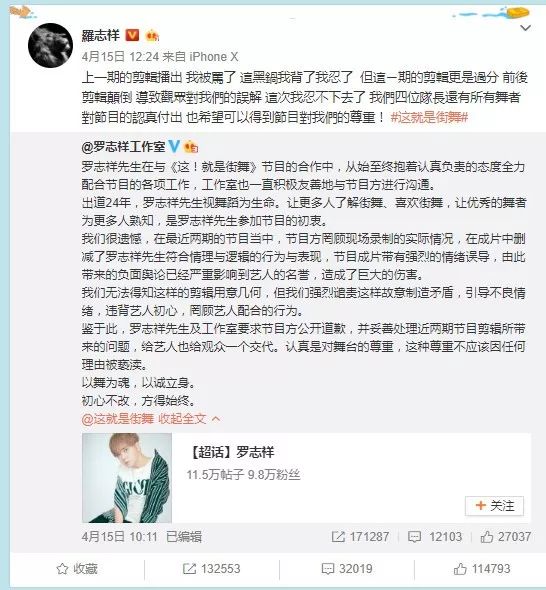546x590 pixels.
Task: Click the crown membership icon beside 羅志祥
Action: click(152, 35)
